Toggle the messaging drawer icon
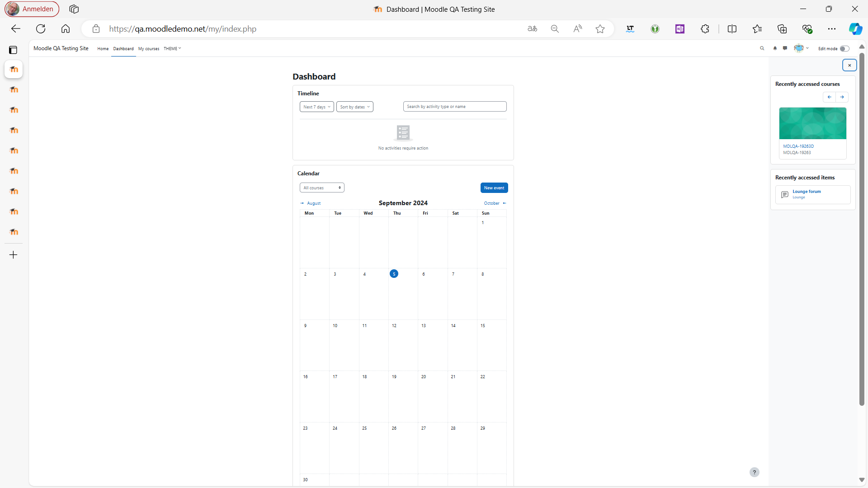Viewport: 868px width, 488px height. coord(785,48)
